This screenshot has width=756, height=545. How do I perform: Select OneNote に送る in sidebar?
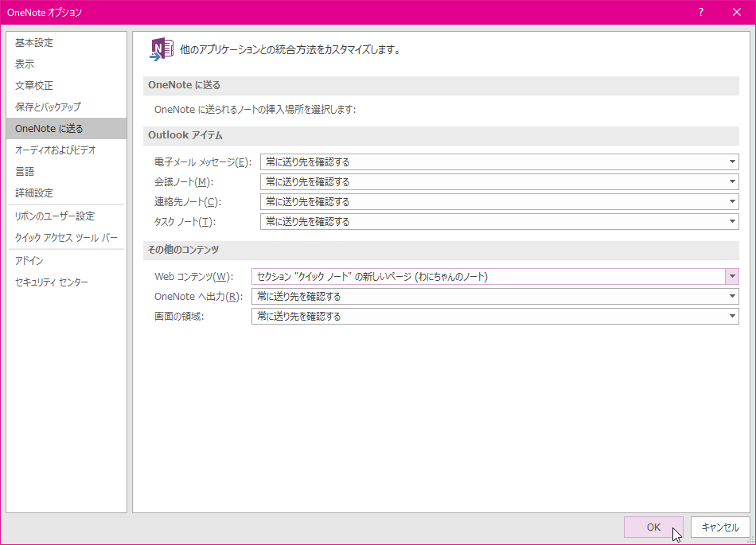pyautogui.click(x=67, y=129)
